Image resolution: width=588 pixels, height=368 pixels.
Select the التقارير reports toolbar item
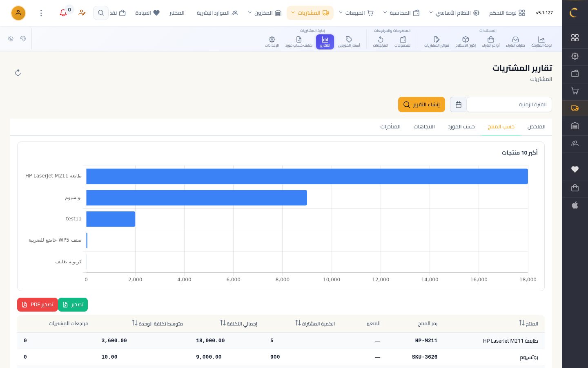coord(325,42)
